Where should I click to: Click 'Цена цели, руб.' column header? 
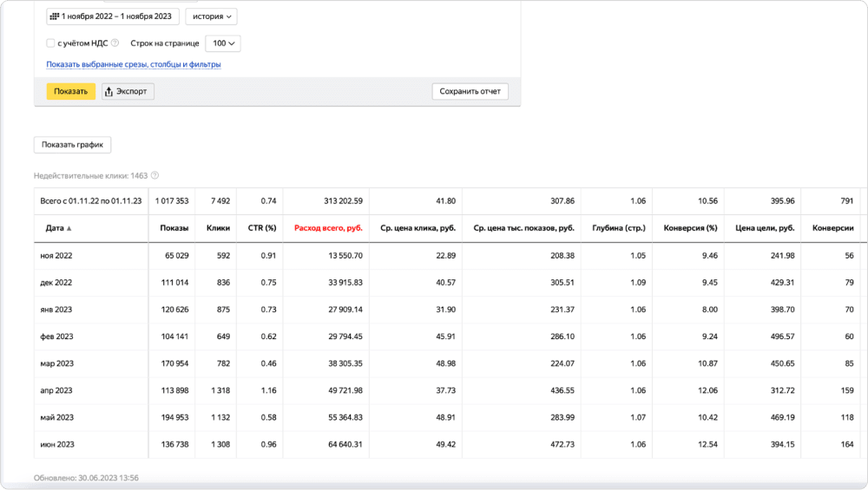[765, 228]
